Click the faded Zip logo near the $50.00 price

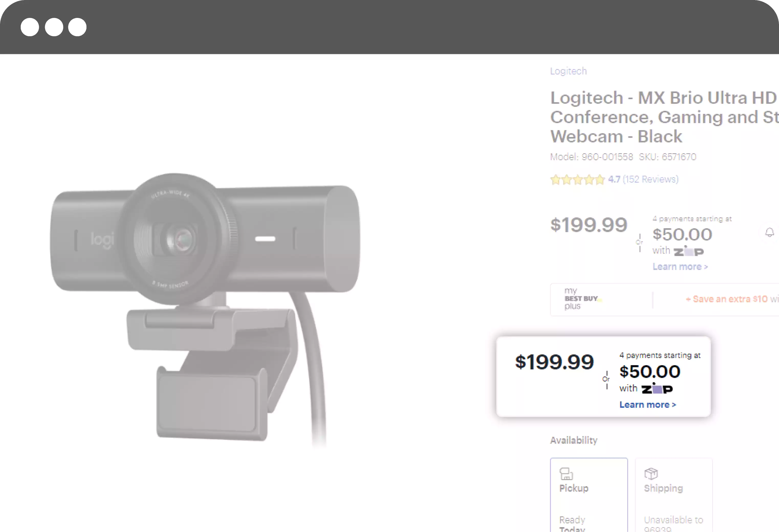(688, 251)
